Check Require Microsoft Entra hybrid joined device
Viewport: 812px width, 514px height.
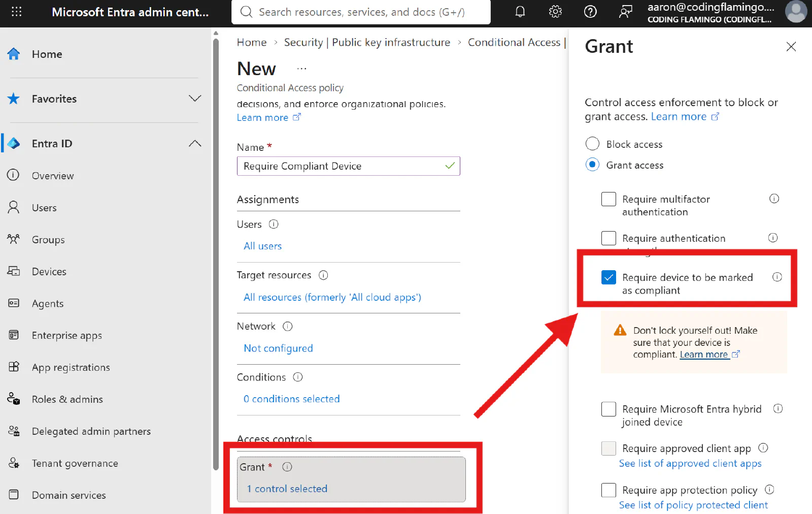click(x=608, y=409)
